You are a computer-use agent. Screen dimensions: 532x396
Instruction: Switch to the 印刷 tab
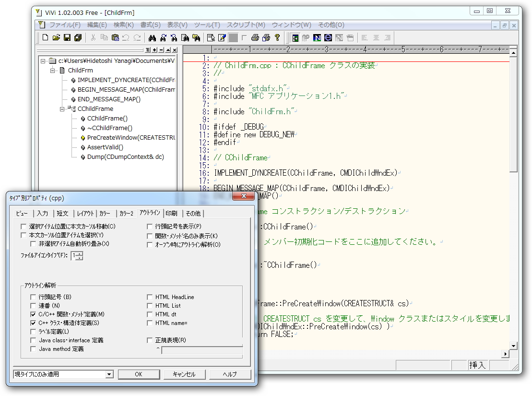click(172, 213)
